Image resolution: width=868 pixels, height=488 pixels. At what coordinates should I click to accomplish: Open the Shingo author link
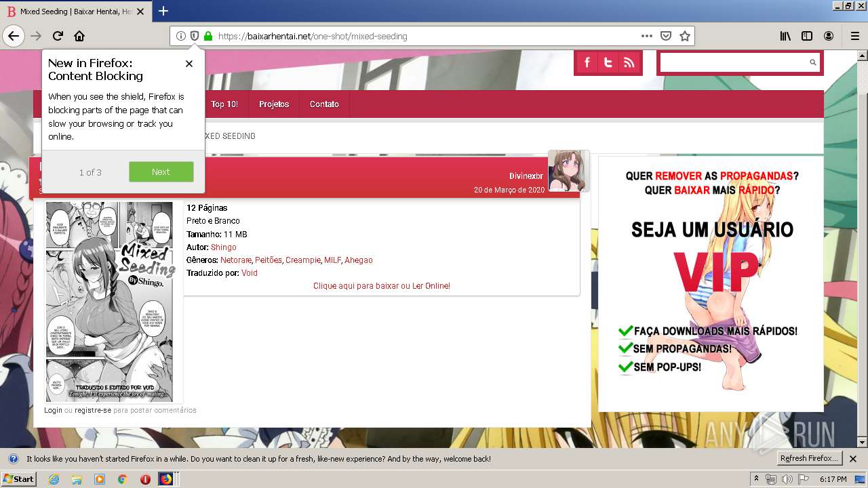pyautogui.click(x=224, y=247)
